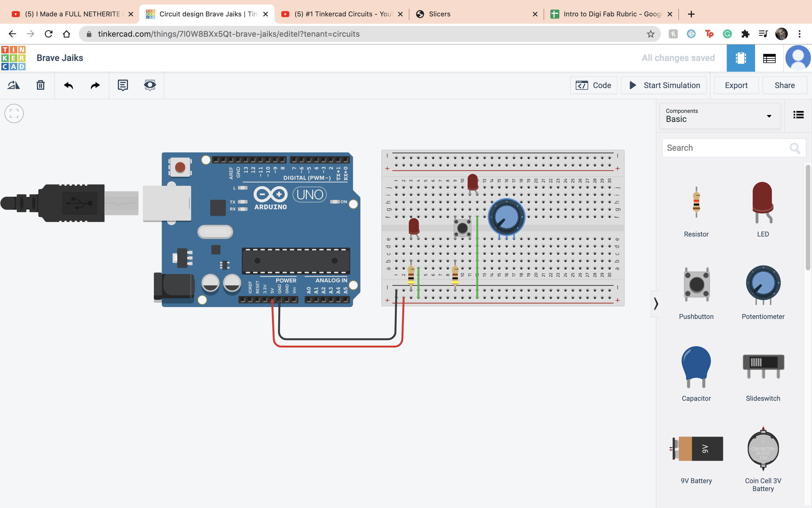The width and height of the screenshot is (812, 508).
Task: Click the address bar URL
Action: [228, 34]
